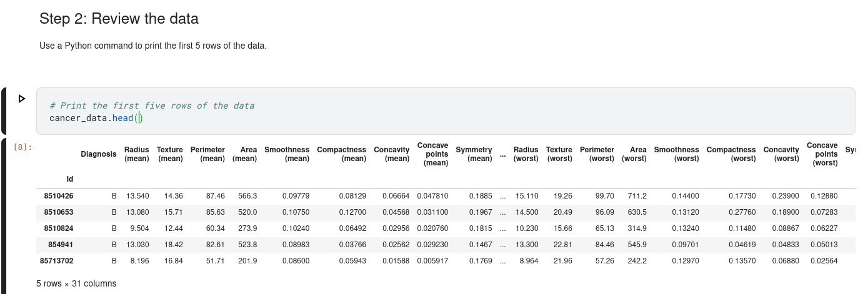Select row Id 8510426

(59, 196)
